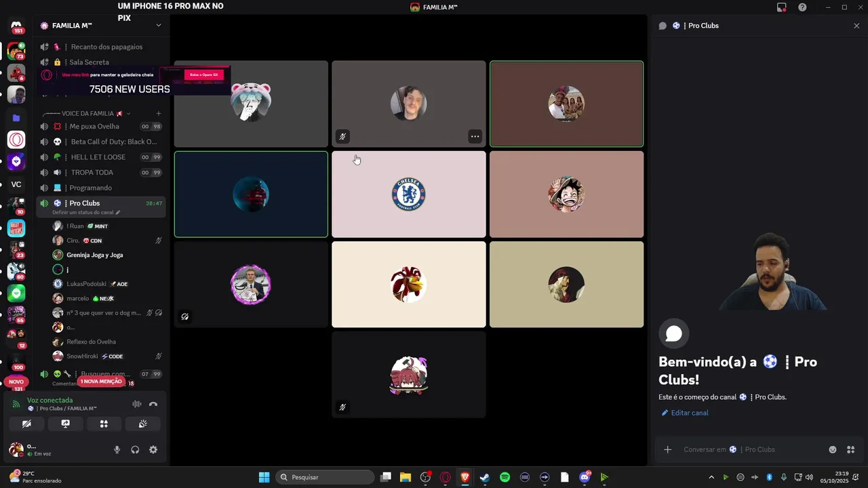Image resolution: width=868 pixels, height=488 pixels.
Task: Select the Chelsea logo video tile
Action: pyautogui.click(x=408, y=195)
